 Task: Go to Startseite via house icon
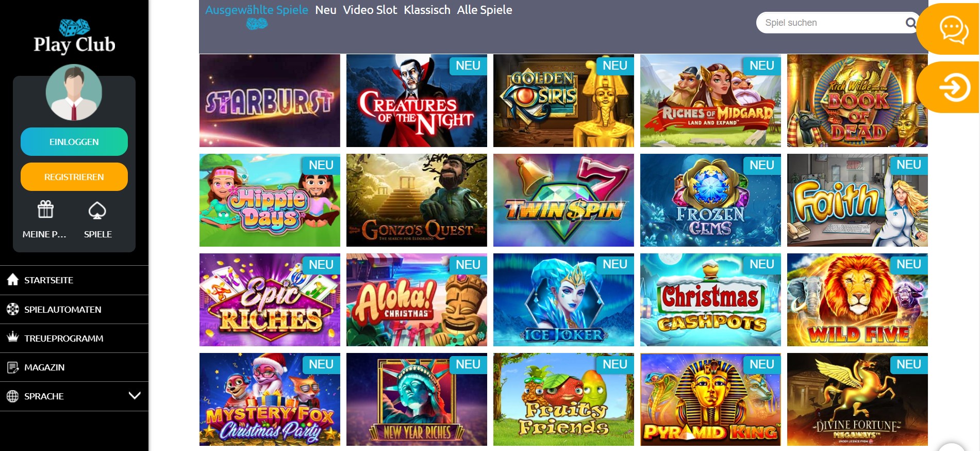click(13, 280)
